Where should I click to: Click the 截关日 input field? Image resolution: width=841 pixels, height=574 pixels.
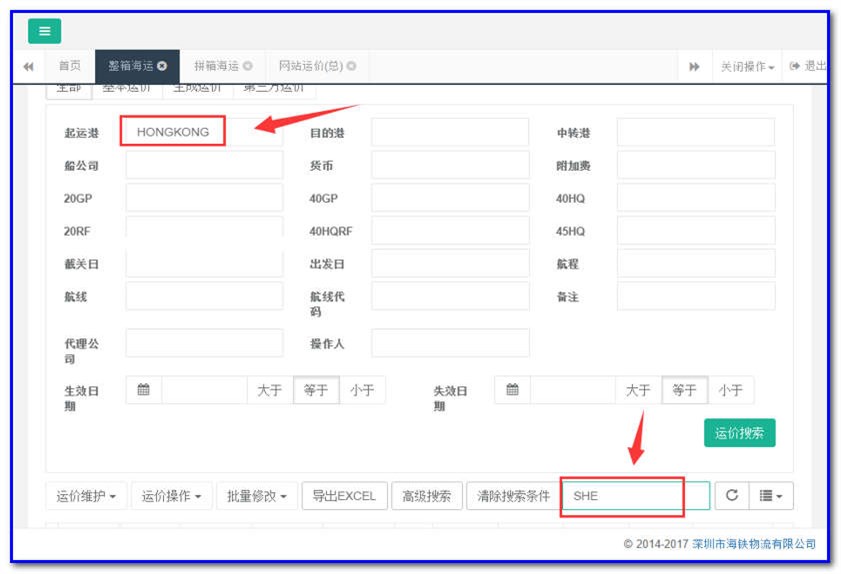(x=204, y=263)
